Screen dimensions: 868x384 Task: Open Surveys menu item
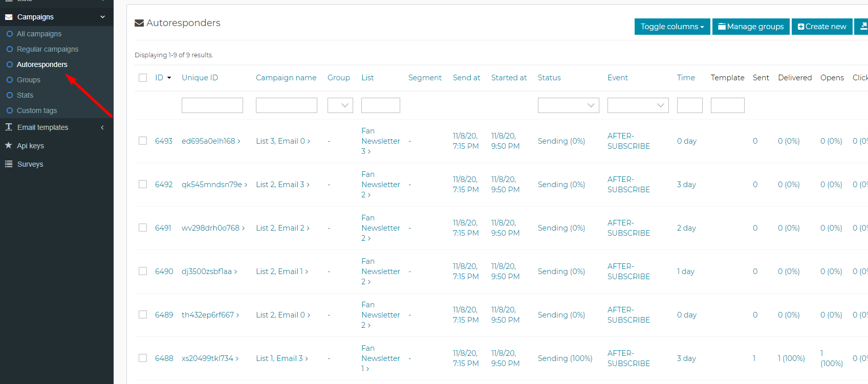(x=30, y=164)
